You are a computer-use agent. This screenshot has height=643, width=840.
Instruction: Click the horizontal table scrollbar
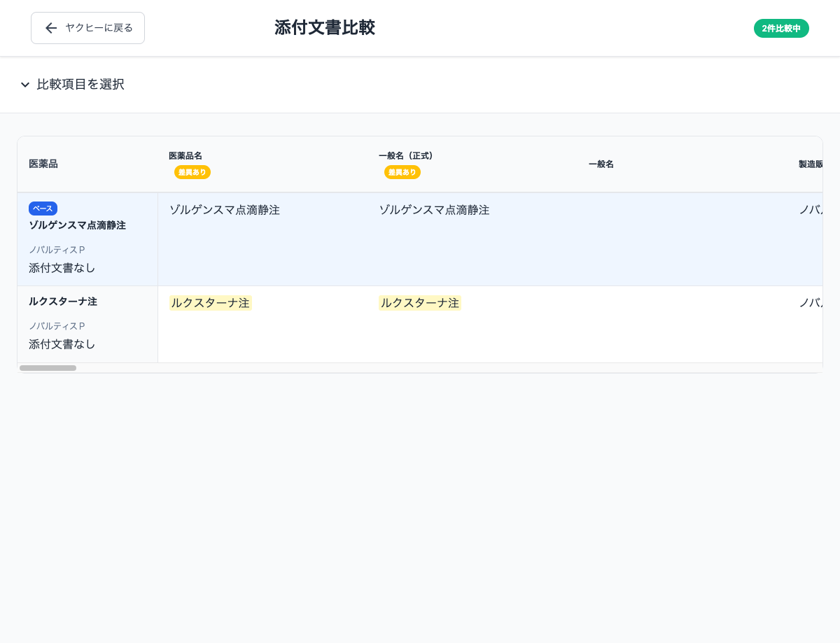point(48,368)
